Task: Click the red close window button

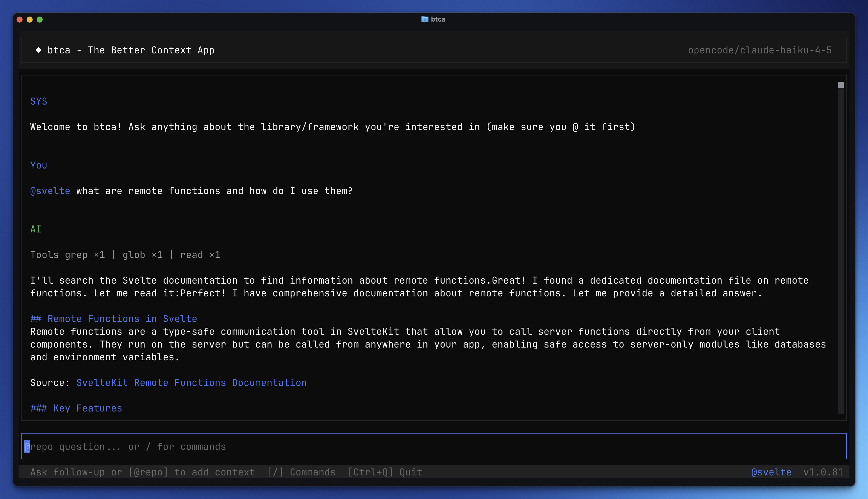Action: [20, 20]
